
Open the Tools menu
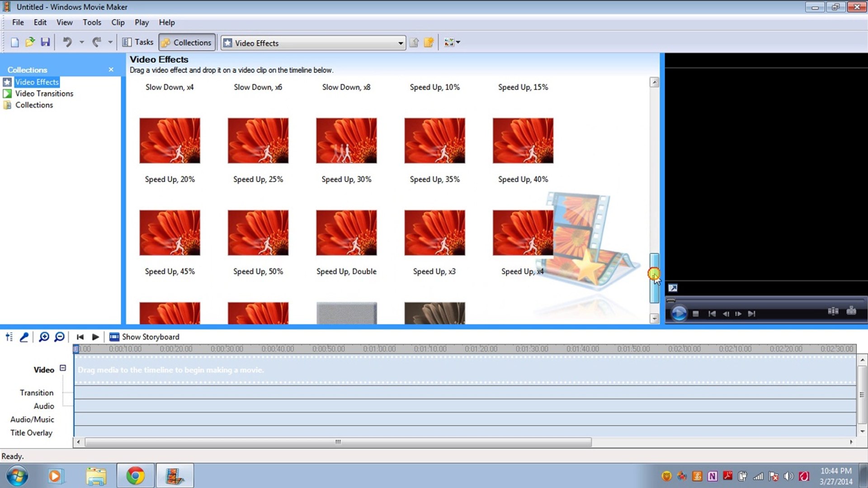tap(92, 22)
